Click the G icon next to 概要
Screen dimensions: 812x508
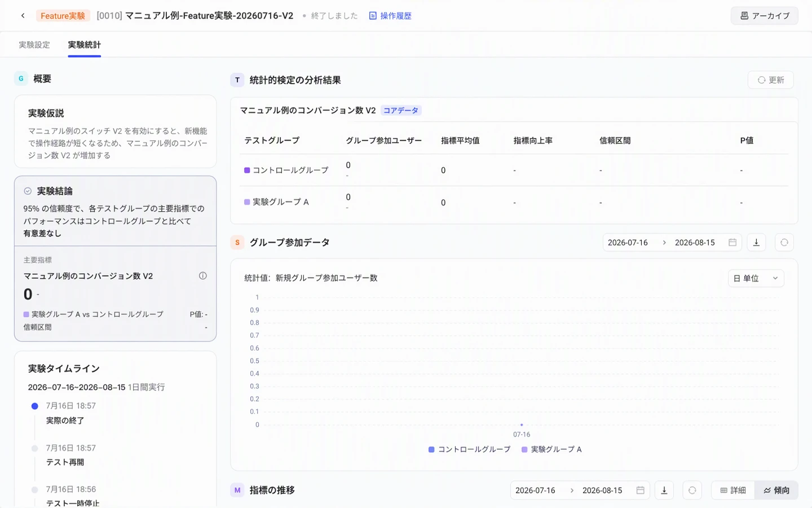tap(21, 78)
